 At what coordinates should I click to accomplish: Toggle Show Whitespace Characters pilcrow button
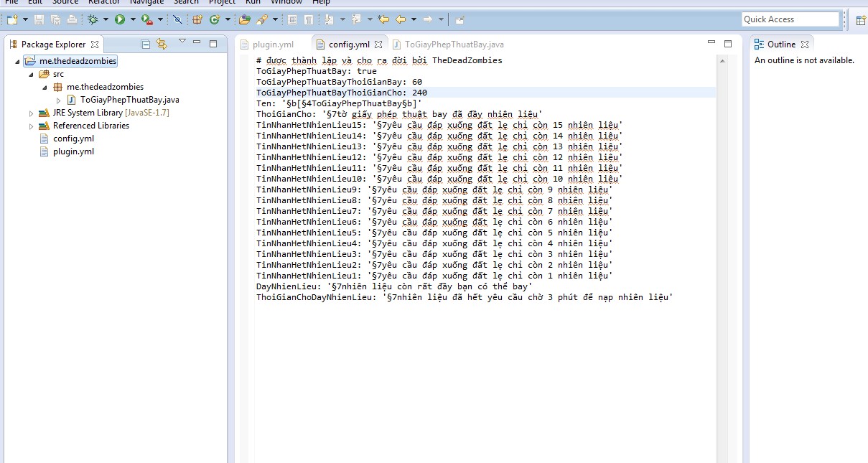(x=308, y=19)
